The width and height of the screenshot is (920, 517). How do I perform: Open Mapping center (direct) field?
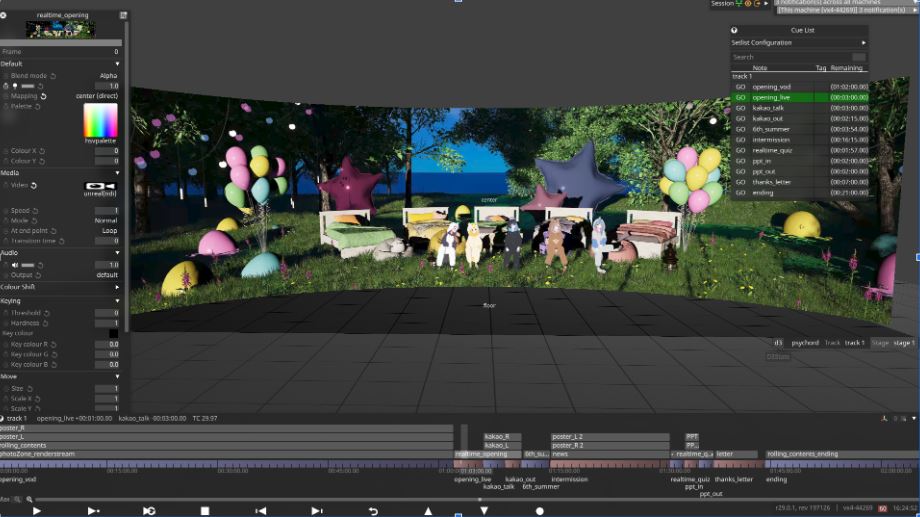[97, 96]
